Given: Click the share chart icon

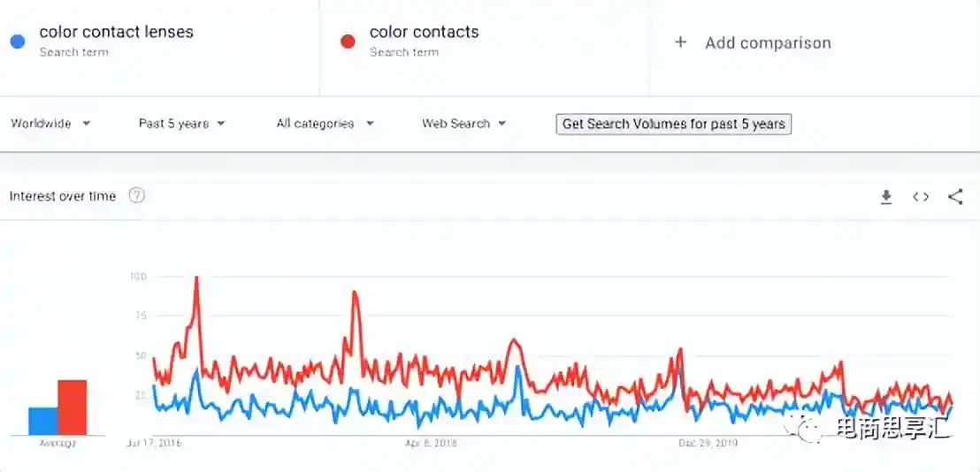Looking at the screenshot, I should (955, 197).
